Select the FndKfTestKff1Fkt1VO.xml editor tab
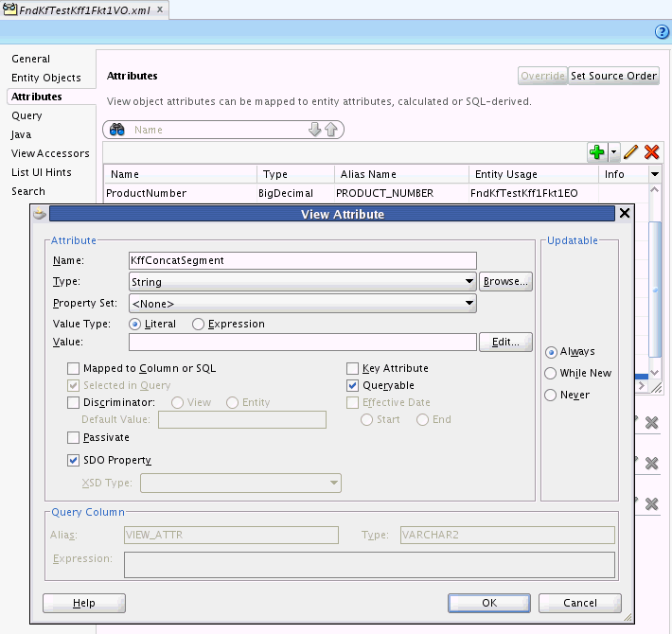 [x=83, y=9]
